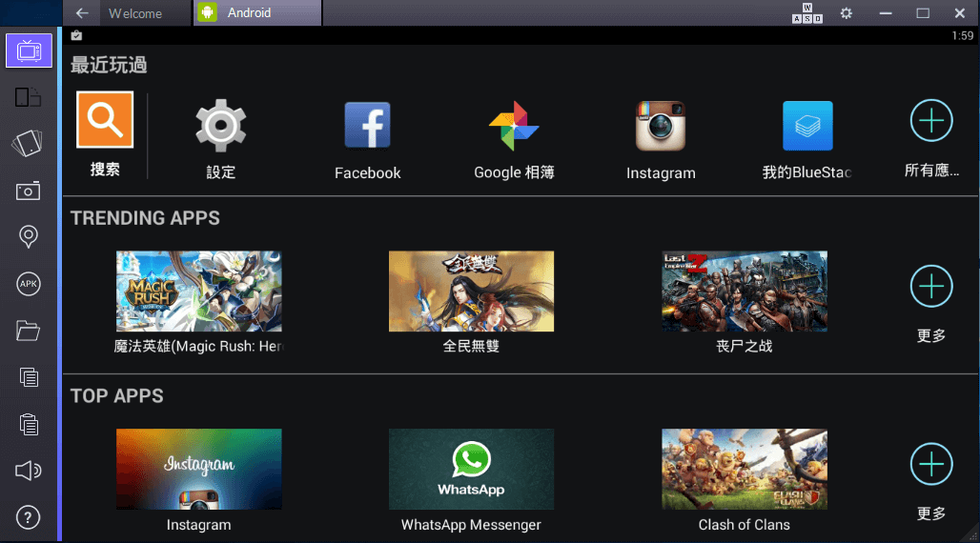Open 全民無雙 trending app thumbnail
The height and width of the screenshot is (543, 980).
click(x=471, y=292)
